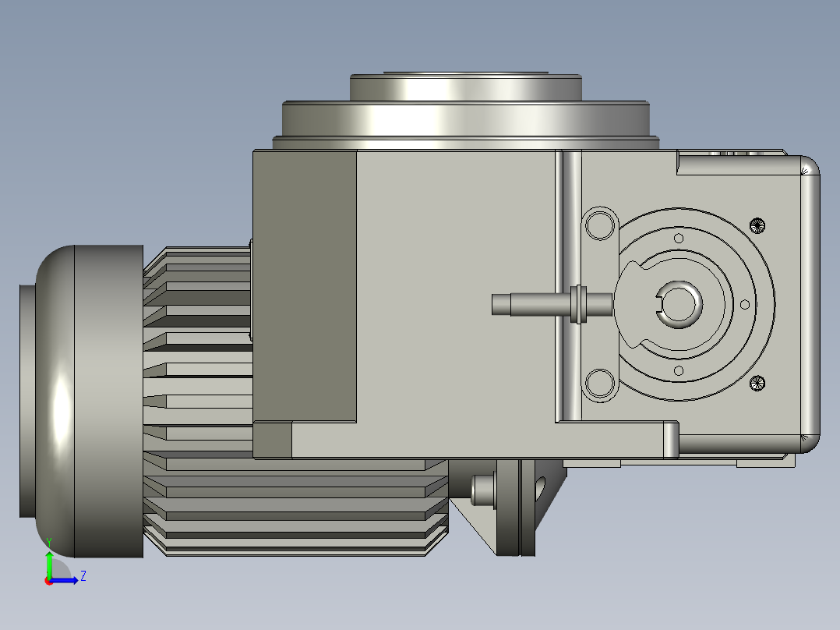Select the small horizontal pin shaft on the housing
Screen dimensions: 840x630
(x=552, y=304)
